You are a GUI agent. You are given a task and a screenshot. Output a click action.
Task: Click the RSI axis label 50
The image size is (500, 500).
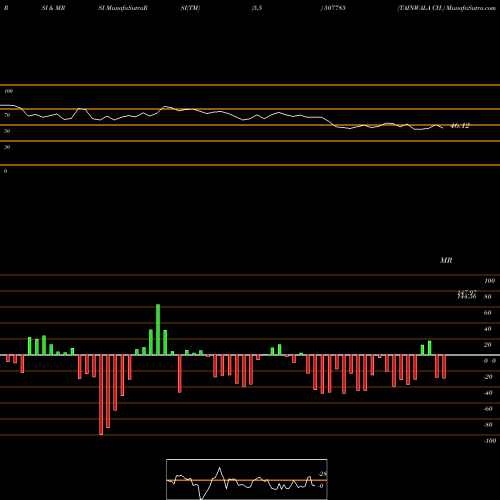pos(7,131)
